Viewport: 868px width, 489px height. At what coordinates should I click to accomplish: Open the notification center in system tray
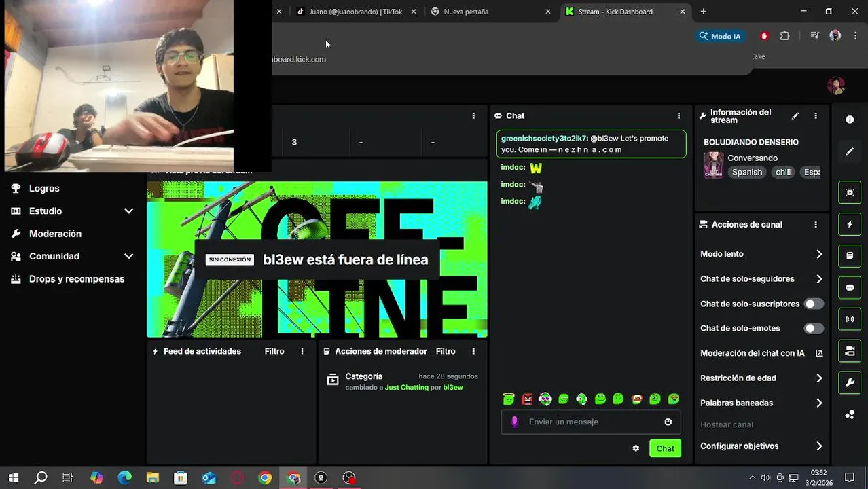coord(849,478)
